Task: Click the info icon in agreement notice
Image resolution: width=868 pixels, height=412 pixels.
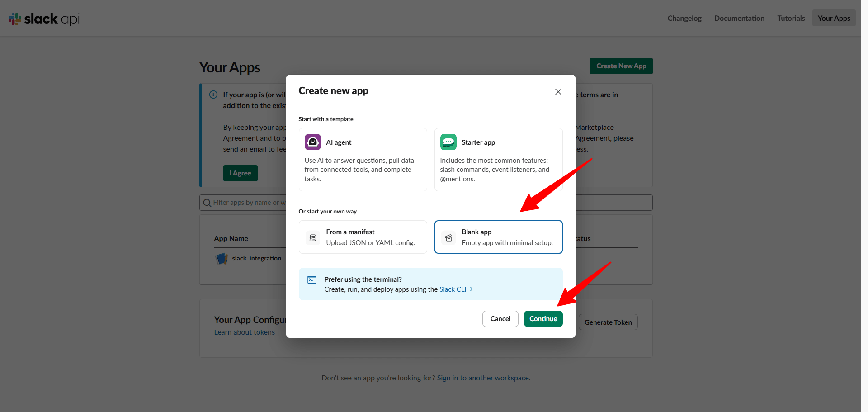Action: tap(213, 95)
